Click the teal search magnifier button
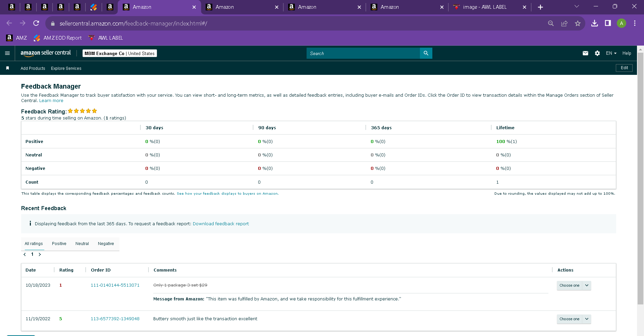The height and width of the screenshot is (336, 644). click(426, 53)
